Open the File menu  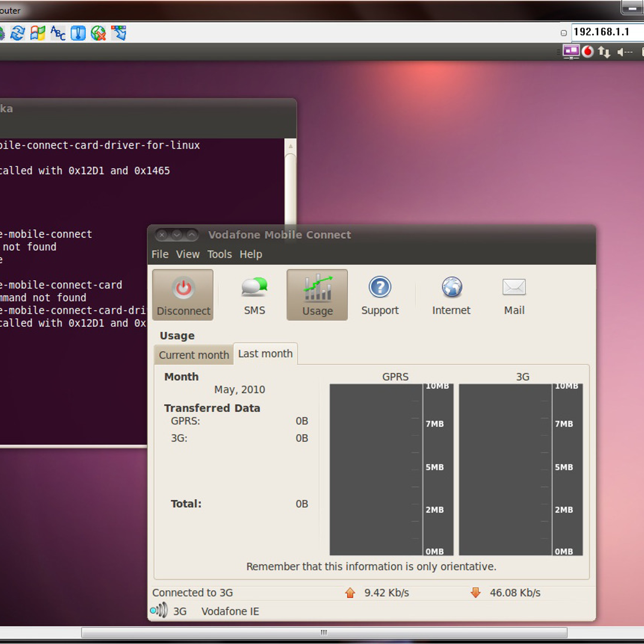[160, 254]
